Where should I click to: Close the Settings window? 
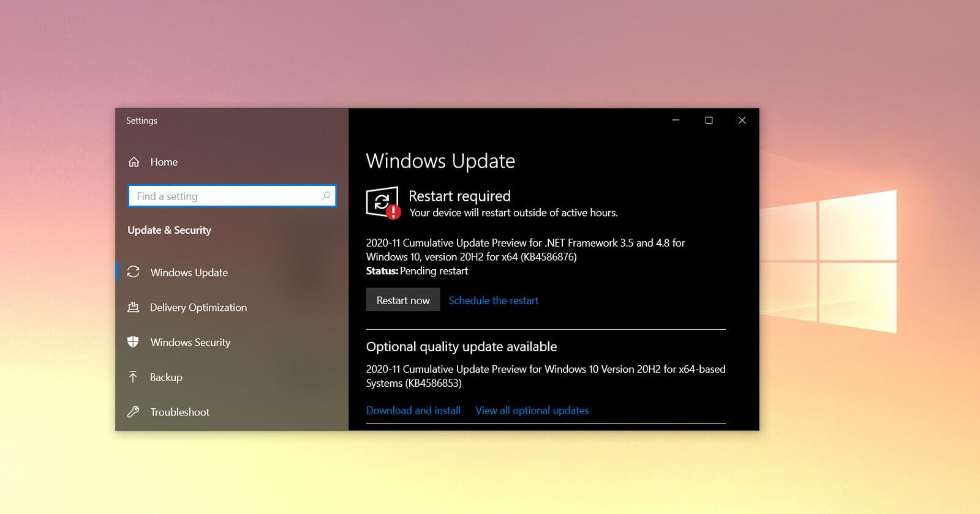click(x=742, y=120)
